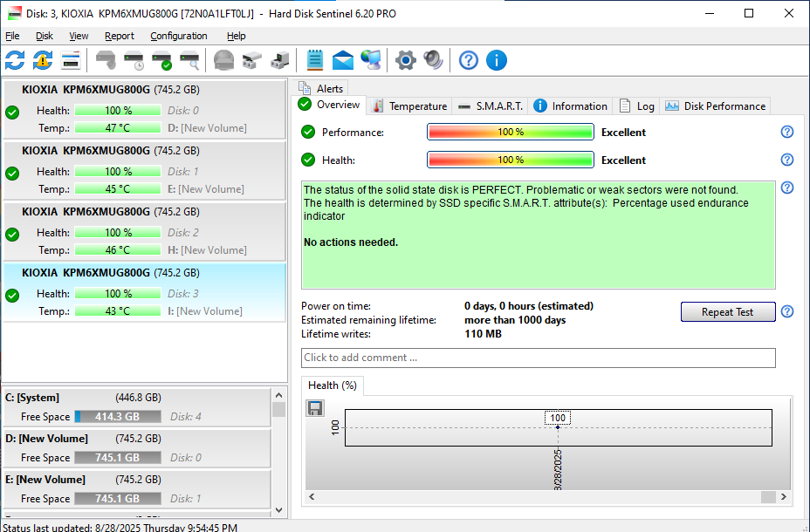Click the gear configuration icon in the toolbar
The width and height of the screenshot is (810, 532).
point(405,60)
